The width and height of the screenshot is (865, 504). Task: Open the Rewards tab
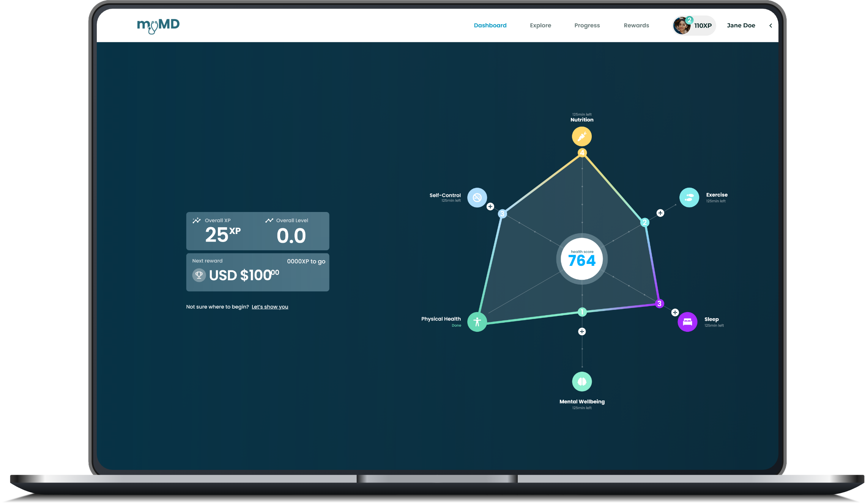[636, 25]
